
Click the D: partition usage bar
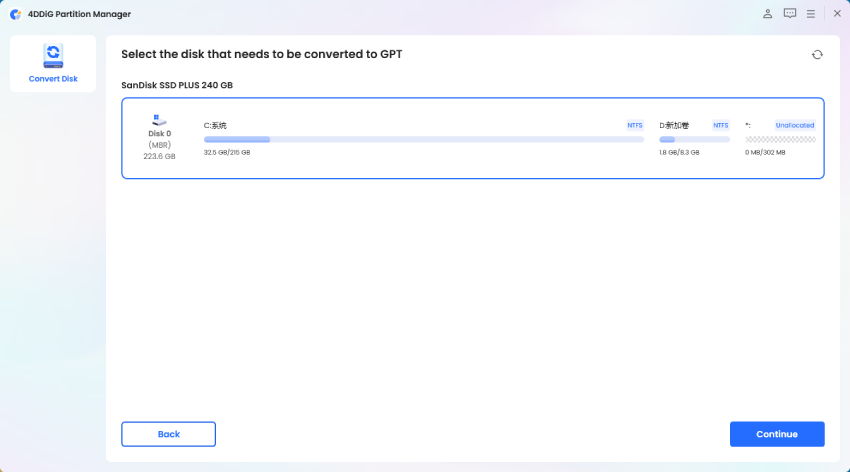[694, 140]
